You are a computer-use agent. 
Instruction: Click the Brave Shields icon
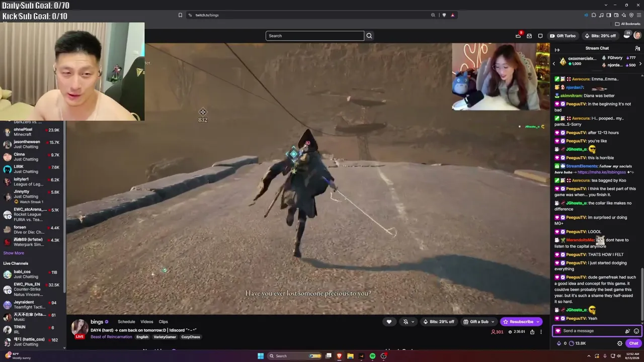tap(444, 15)
